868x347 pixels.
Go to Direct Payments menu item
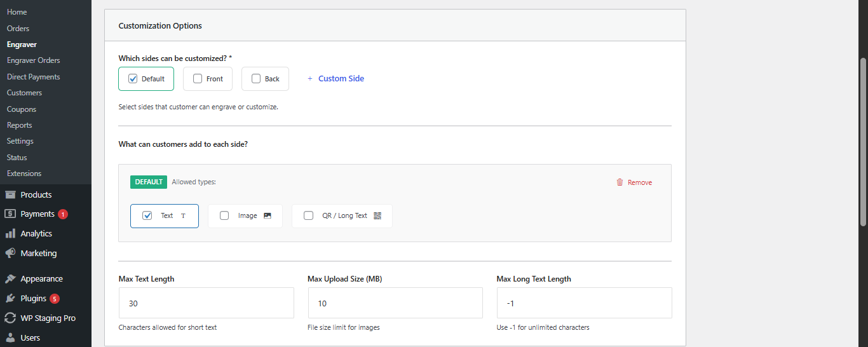point(33,77)
